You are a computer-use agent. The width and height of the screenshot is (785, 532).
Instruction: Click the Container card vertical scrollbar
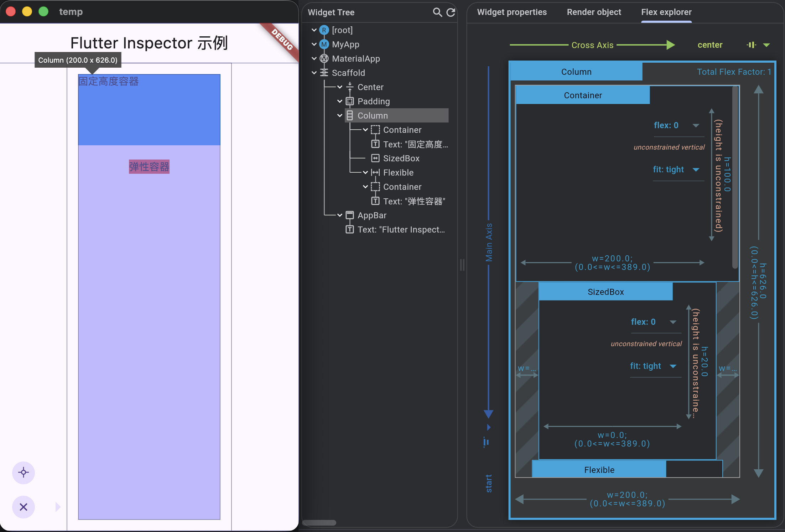pyautogui.click(x=735, y=178)
